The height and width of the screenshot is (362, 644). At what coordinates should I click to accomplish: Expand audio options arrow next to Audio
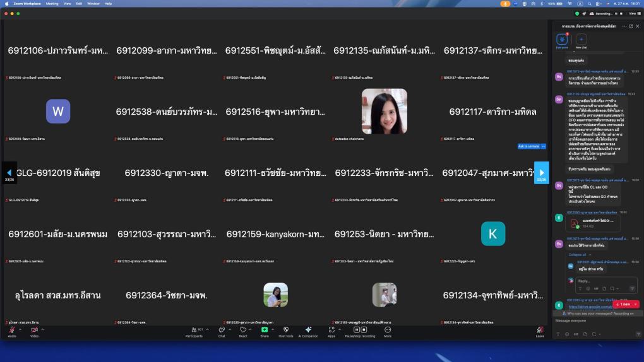pyautogui.click(x=20, y=329)
